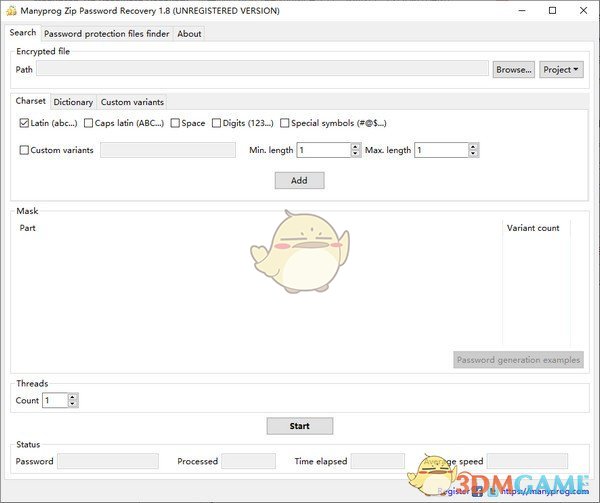Click Password generation examples button
The height and width of the screenshot is (503, 600).
518,360
